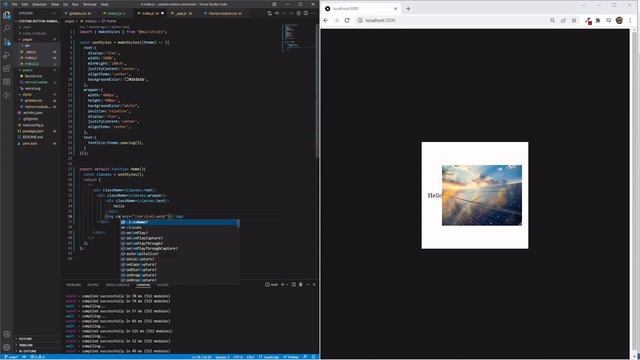This screenshot has height=360, width=640.
Task: Reload the localhost:3000 page
Action: point(347,20)
